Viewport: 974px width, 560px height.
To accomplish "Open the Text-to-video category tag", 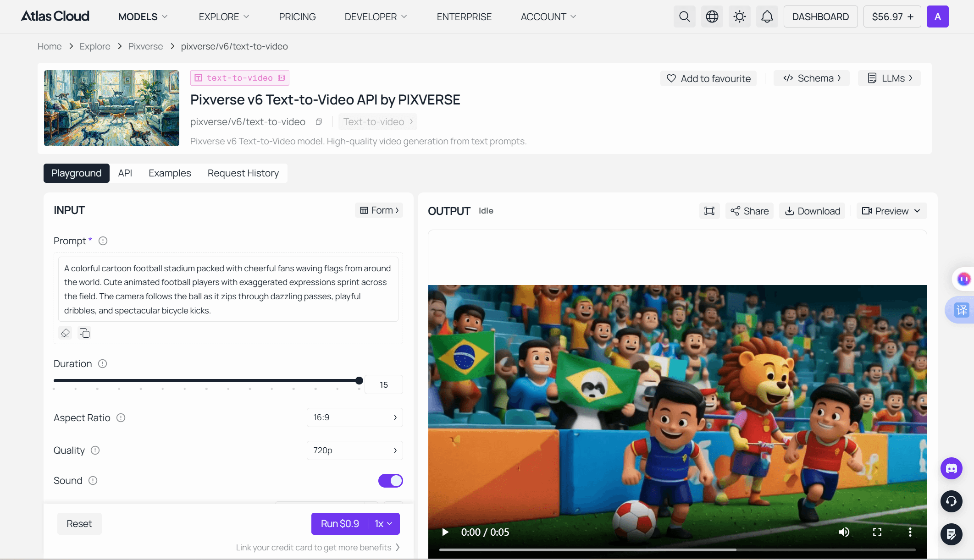I will pyautogui.click(x=378, y=122).
